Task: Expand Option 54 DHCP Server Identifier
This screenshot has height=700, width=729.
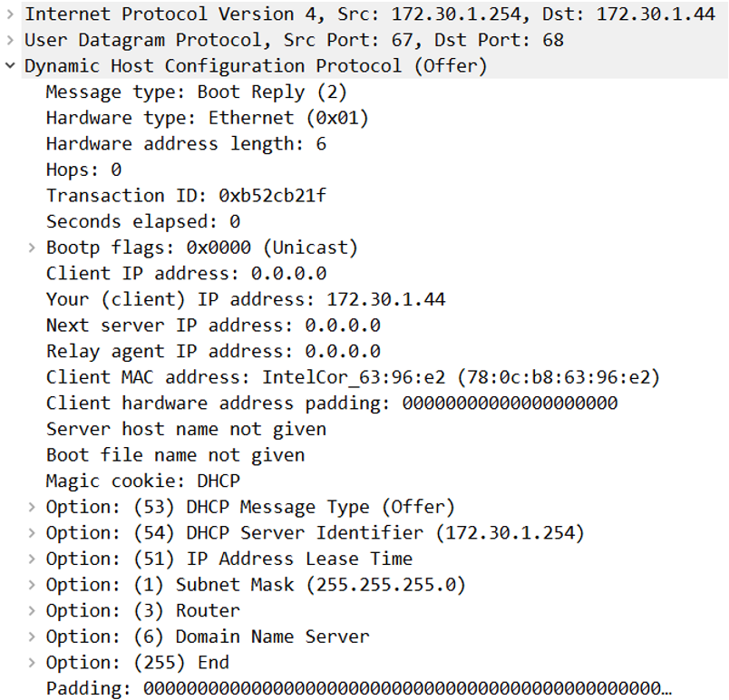Action: click(33, 533)
